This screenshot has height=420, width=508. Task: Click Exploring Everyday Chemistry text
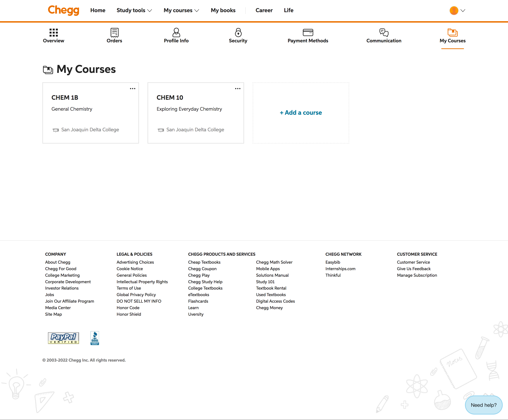click(189, 109)
